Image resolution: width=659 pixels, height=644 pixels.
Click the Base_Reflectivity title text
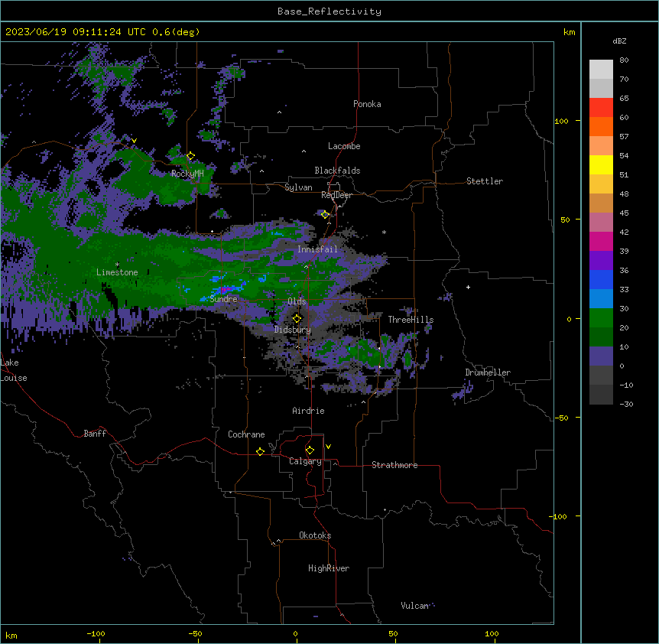click(x=329, y=11)
